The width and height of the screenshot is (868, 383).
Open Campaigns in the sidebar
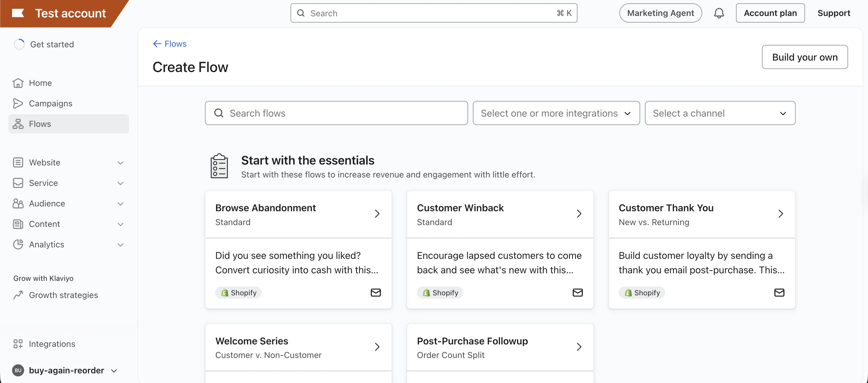69,103
